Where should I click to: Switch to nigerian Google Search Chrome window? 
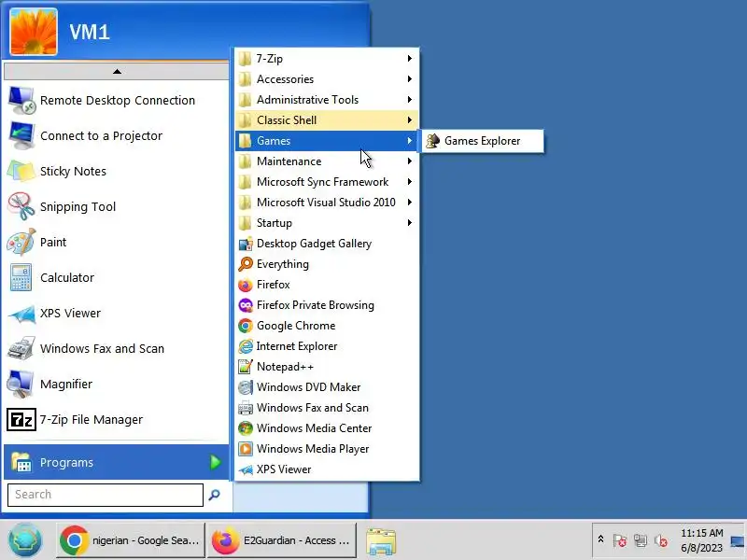131,540
